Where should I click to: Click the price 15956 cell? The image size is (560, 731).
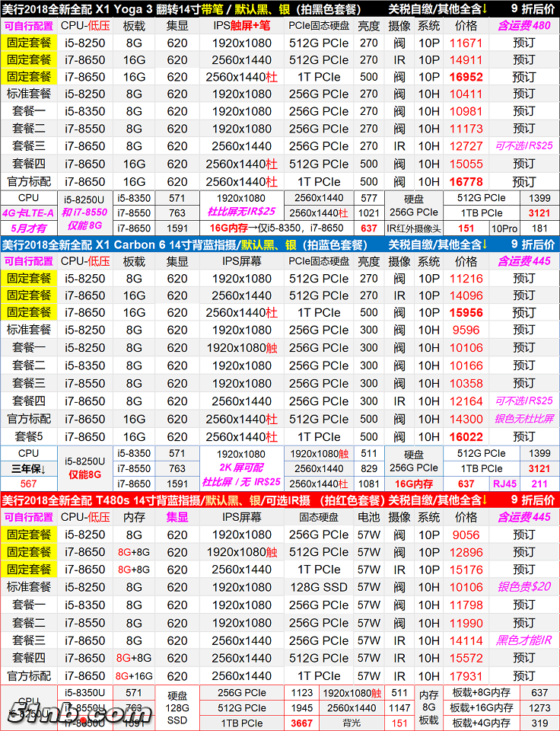(x=466, y=313)
